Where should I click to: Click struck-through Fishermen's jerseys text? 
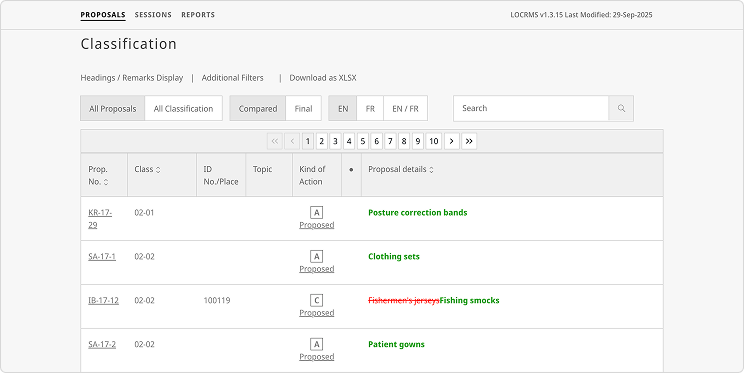click(x=404, y=300)
